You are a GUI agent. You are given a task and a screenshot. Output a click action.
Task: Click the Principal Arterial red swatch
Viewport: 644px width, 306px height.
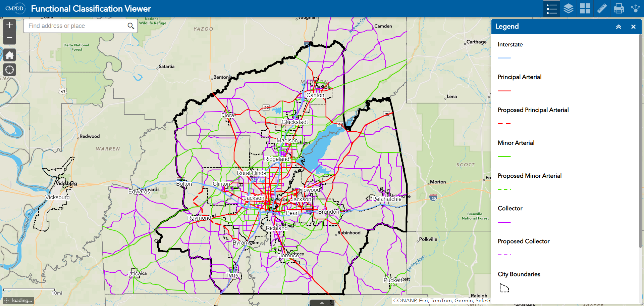click(504, 91)
